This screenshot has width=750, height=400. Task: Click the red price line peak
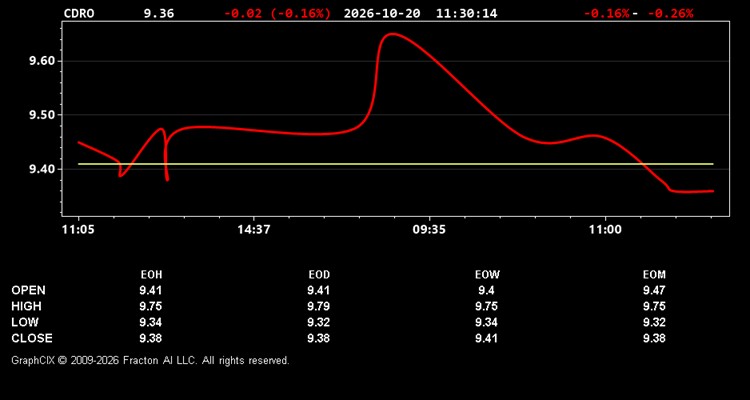(x=392, y=34)
